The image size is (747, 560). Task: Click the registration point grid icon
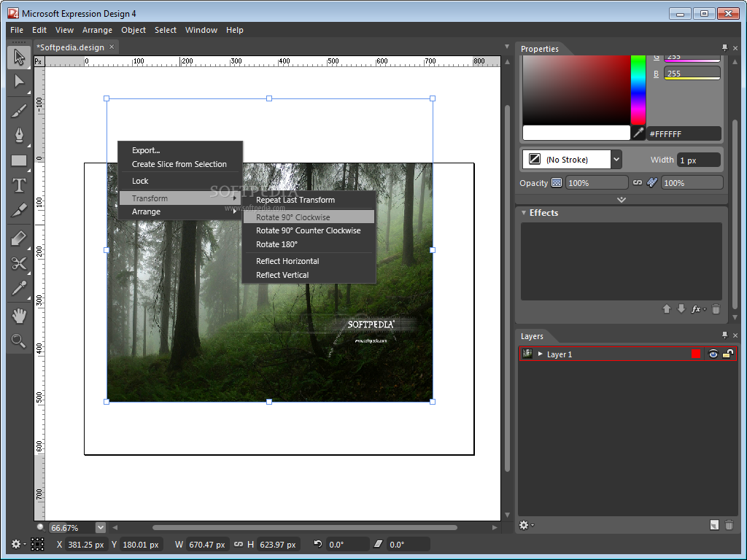point(37,544)
